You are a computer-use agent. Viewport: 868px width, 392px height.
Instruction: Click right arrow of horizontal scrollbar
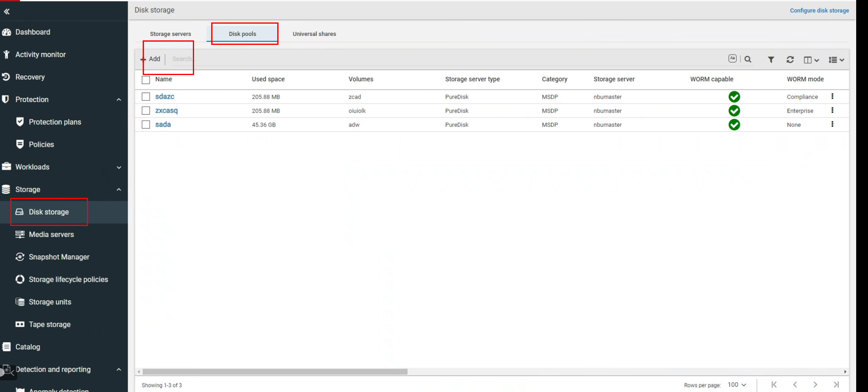click(845, 372)
